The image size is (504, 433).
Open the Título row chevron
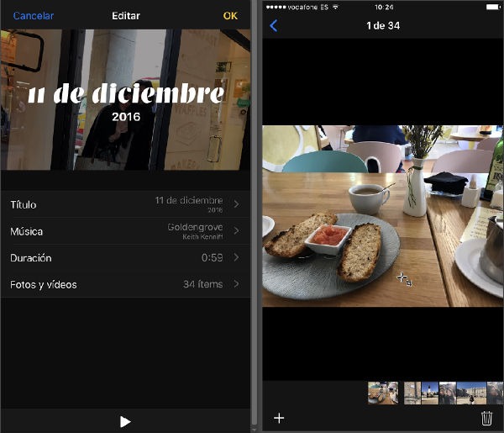[x=237, y=204]
